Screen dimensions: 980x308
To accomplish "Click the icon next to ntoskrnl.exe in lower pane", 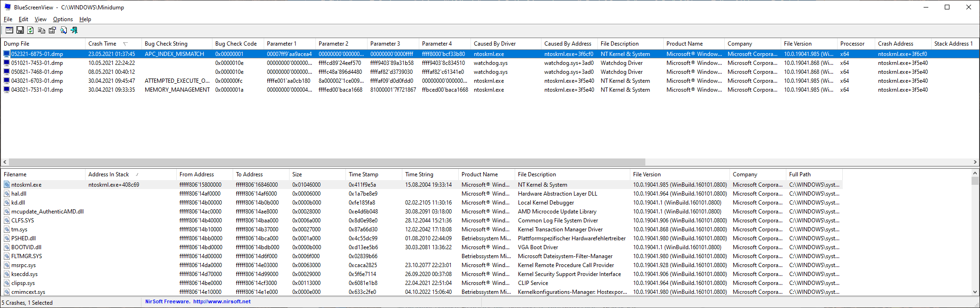I will point(7,185).
